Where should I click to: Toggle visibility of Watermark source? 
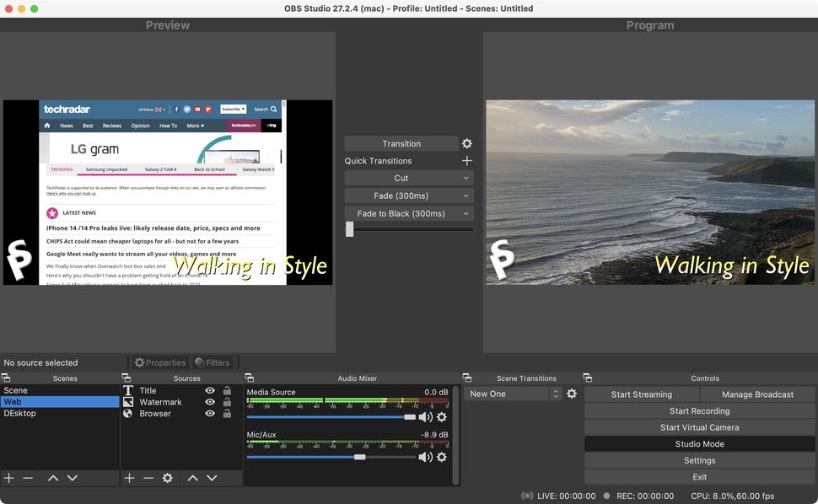(210, 402)
